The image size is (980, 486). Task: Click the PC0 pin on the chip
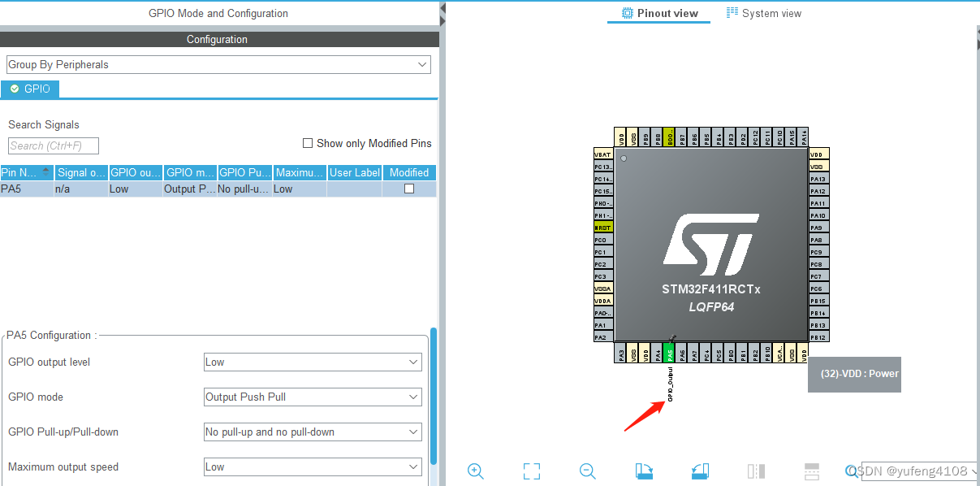click(x=603, y=240)
